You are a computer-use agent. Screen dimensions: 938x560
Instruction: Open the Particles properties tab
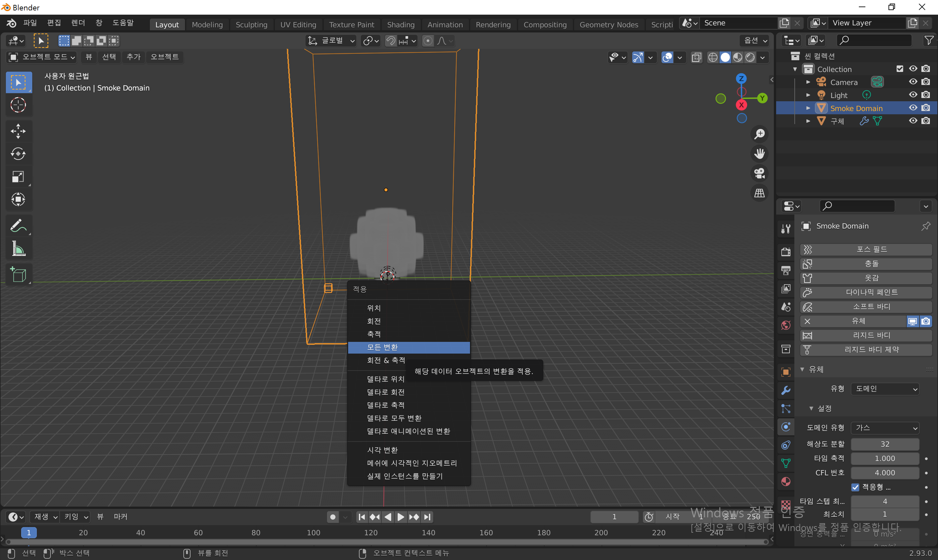point(786,408)
